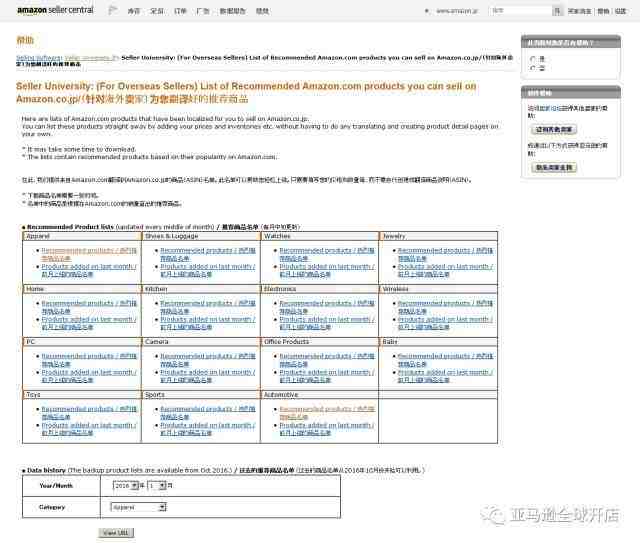640x543 pixels.
Task: Open Jewelry recommended products list
Action: click(446, 254)
